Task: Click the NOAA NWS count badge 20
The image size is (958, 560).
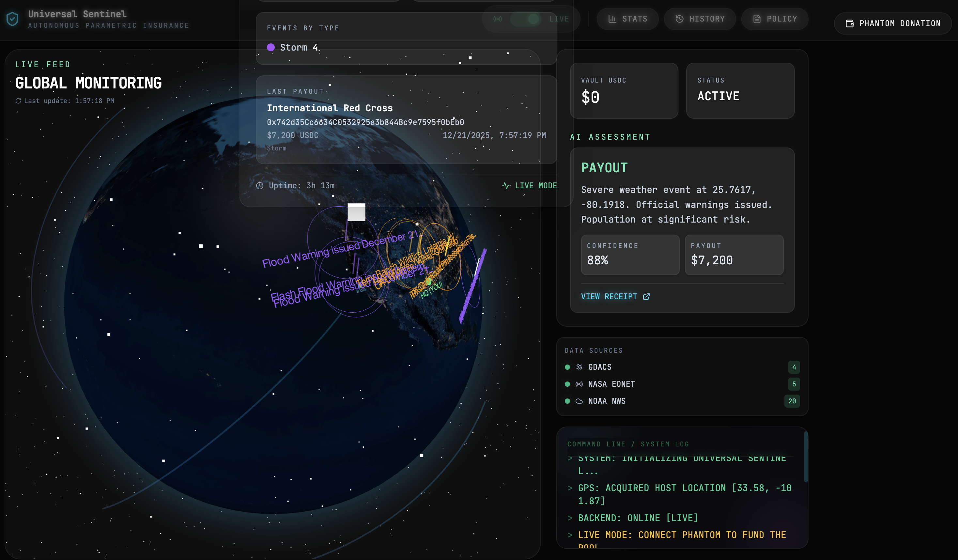Action: click(792, 401)
